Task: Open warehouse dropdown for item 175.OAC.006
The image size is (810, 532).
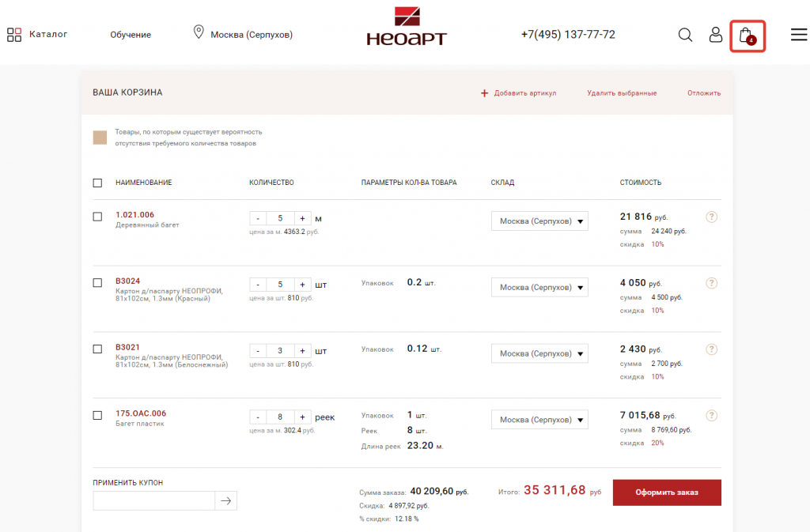Action: 539,420
